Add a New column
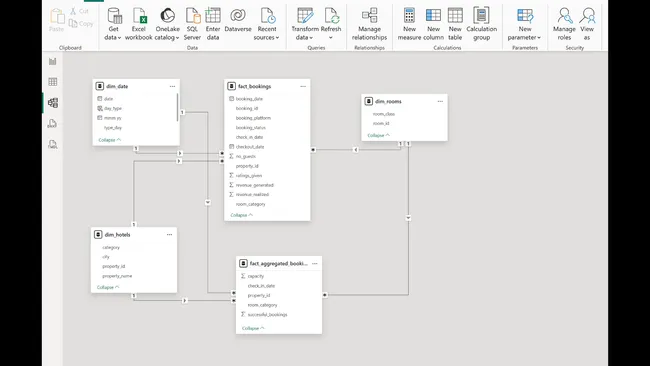 tap(433, 24)
